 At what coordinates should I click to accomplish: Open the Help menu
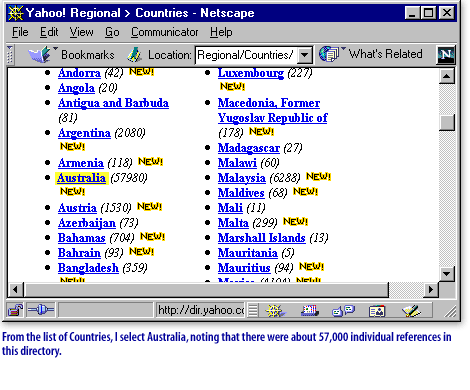tap(221, 32)
